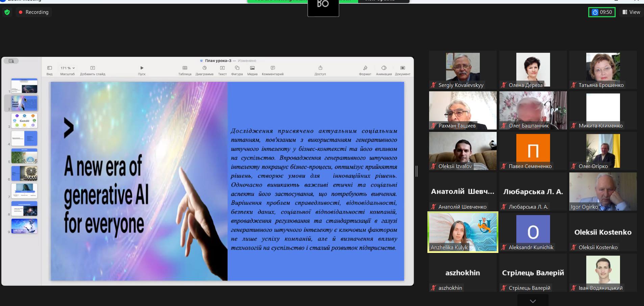The image size is (644, 306).
Task: Click muted mic icon beside Микита Клименко
Action: [574, 126]
